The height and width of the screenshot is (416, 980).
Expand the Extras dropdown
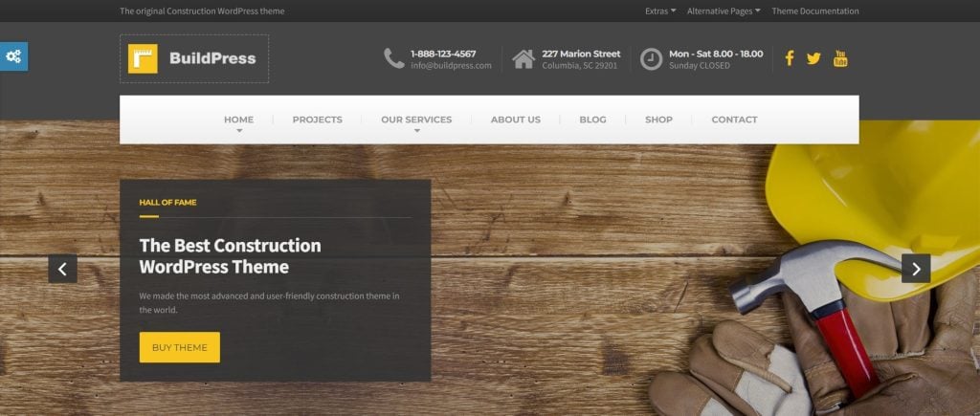660,11
